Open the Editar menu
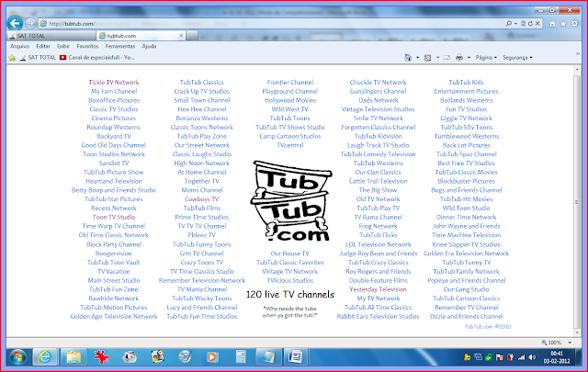Image resolution: width=588 pixels, height=372 pixels. [x=43, y=46]
